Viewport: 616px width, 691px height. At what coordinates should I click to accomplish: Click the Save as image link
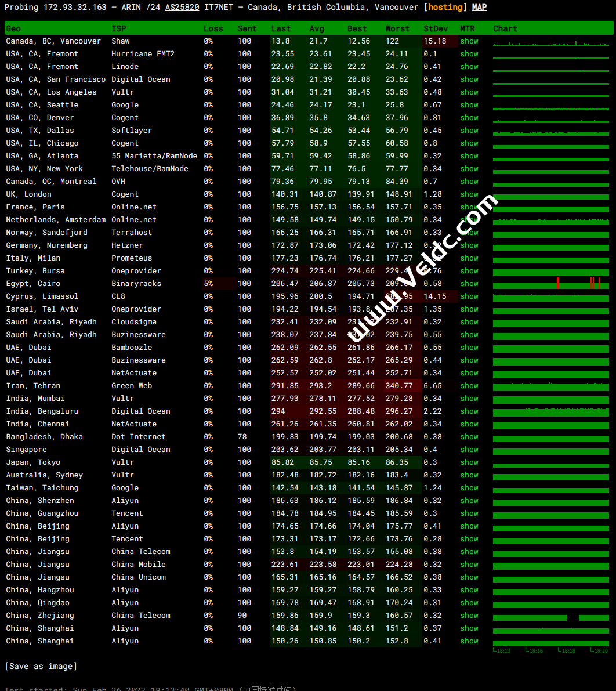click(41, 666)
